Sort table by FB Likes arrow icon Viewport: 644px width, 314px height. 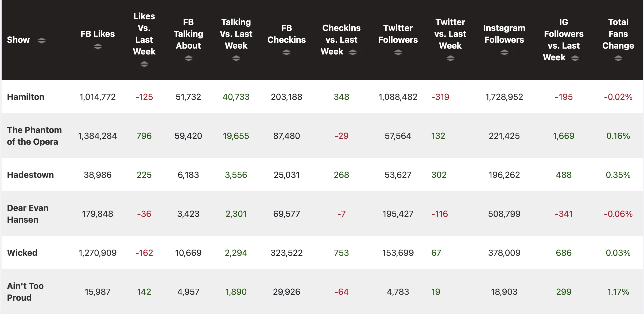(x=98, y=47)
